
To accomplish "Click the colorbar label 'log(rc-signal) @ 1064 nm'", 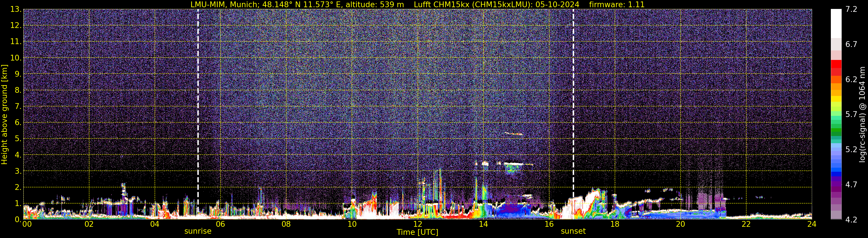I will click(862, 114).
